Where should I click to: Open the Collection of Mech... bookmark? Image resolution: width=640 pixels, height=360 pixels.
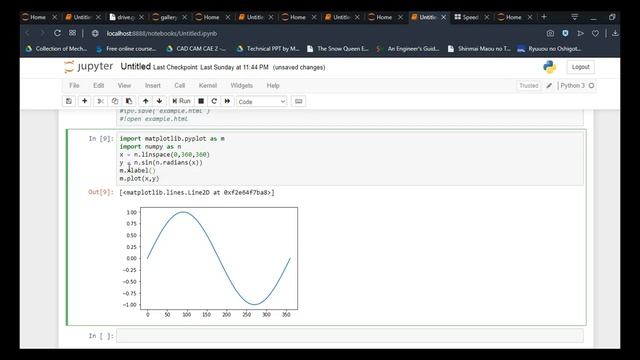coord(56,49)
